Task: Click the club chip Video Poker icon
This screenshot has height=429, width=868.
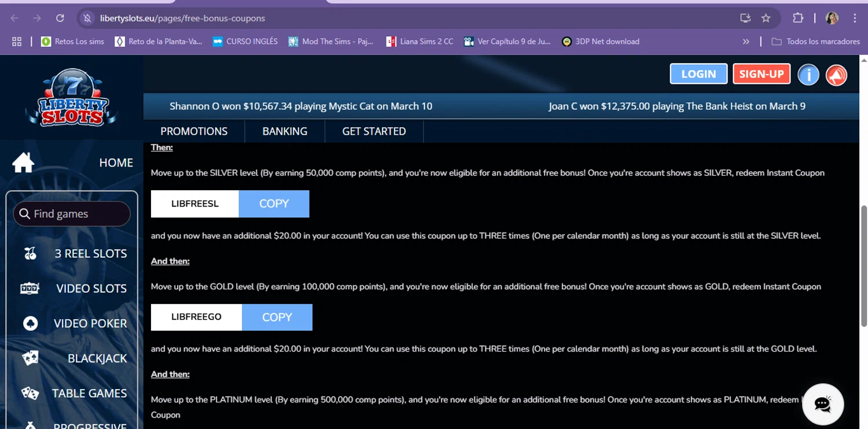Action: (x=30, y=323)
